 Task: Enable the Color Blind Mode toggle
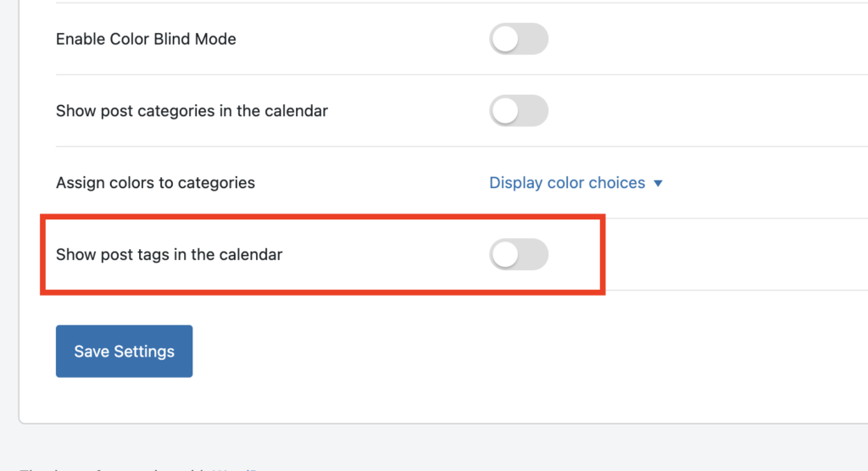519,39
